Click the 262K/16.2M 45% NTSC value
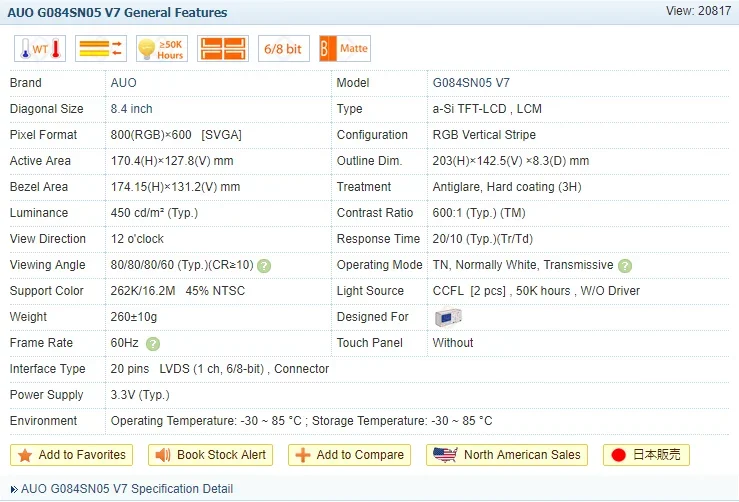This screenshot has height=502, width=739. (178, 291)
